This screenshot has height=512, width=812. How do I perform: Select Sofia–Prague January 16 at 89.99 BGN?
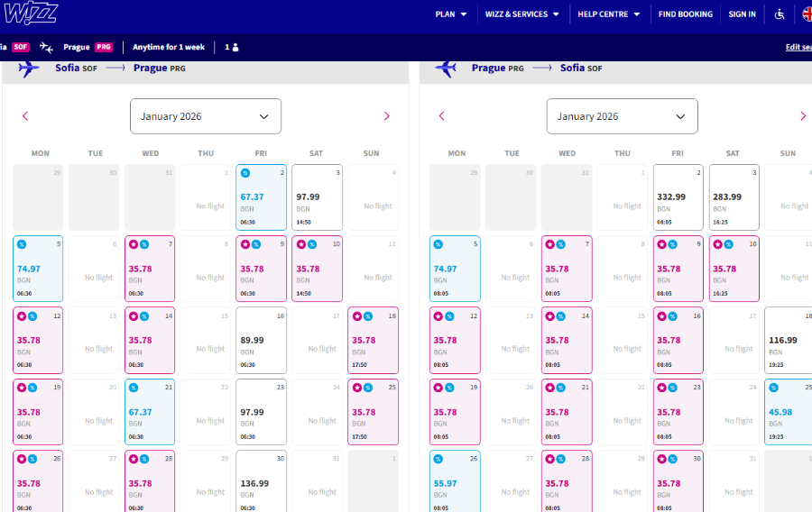coord(261,341)
